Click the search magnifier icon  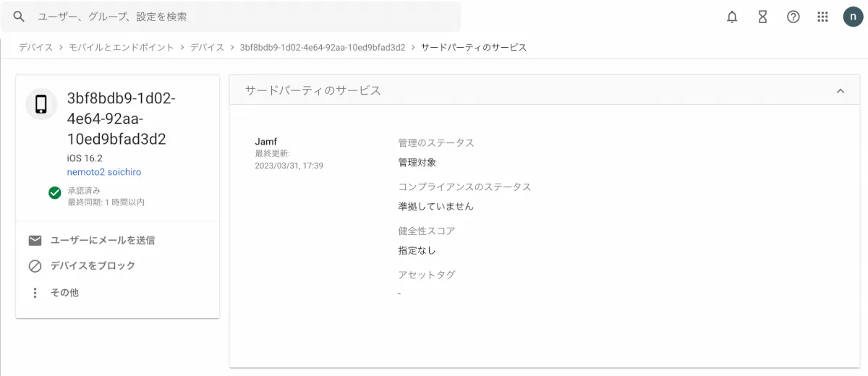point(19,17)
